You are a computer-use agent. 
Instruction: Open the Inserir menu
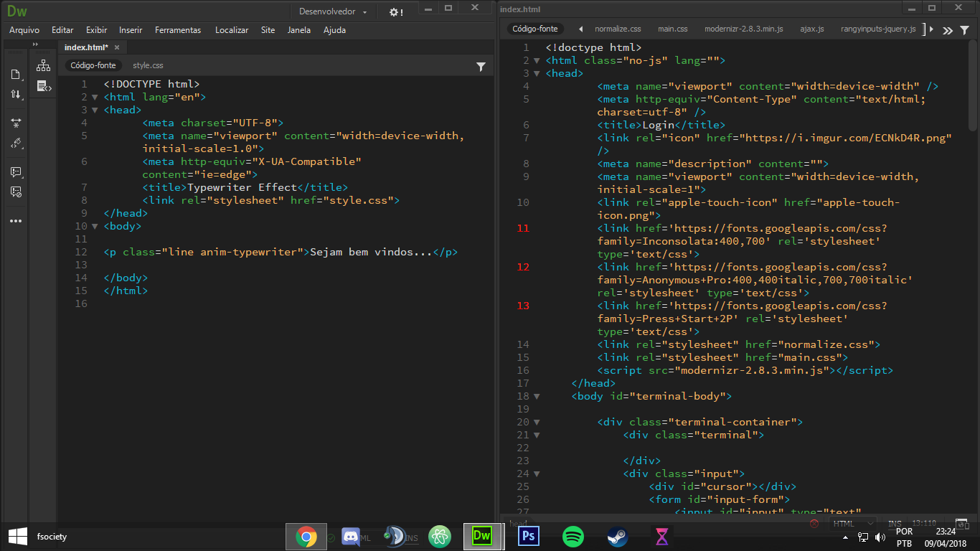[x=131, y=30]
